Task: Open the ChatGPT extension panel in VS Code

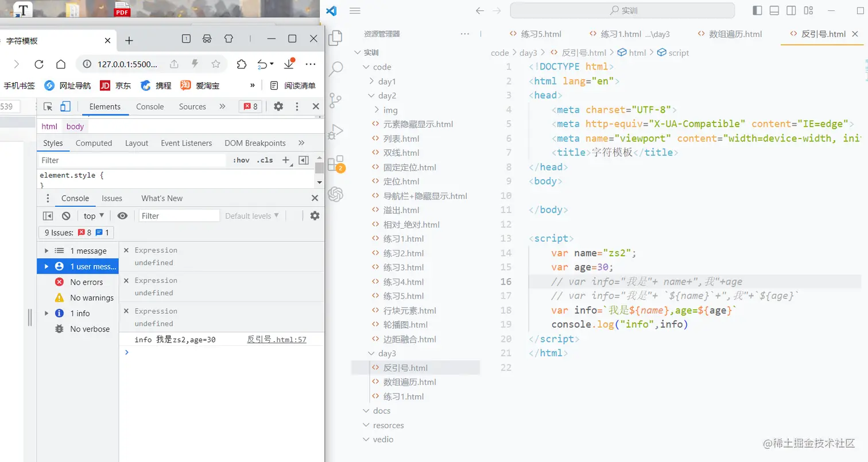Action: 335,195
